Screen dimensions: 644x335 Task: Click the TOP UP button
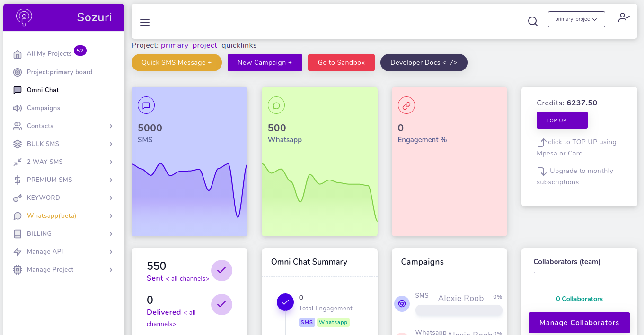[x=562, y=120]
